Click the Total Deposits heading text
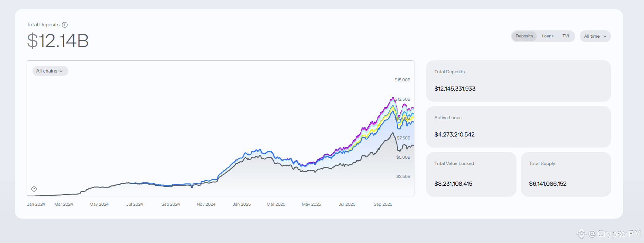 coord(43,25)
